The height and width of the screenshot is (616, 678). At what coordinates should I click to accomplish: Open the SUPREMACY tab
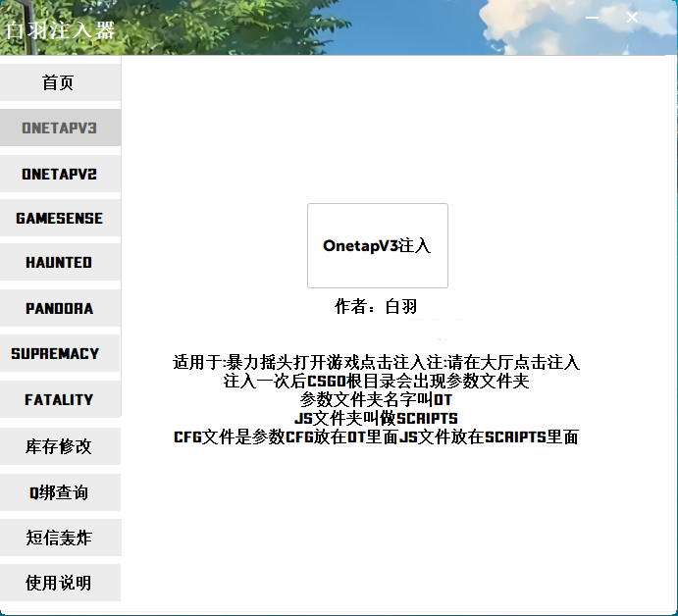(x=60, y=353)
